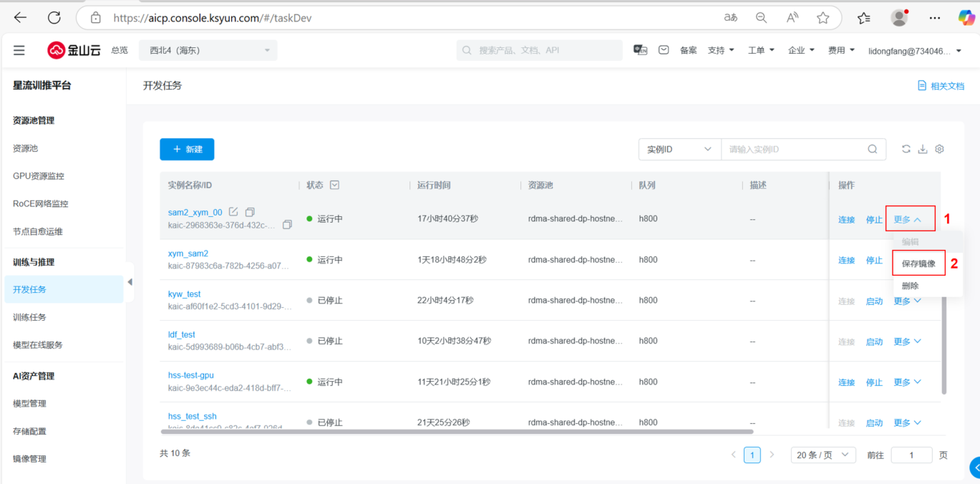Switch language with the translation icon
Image resolution: width=980 pixels, height=484 pixels.
click(640, 50)
